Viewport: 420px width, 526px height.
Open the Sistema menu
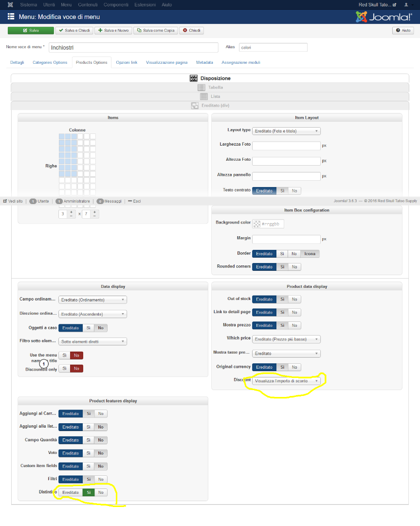(29, 5)
